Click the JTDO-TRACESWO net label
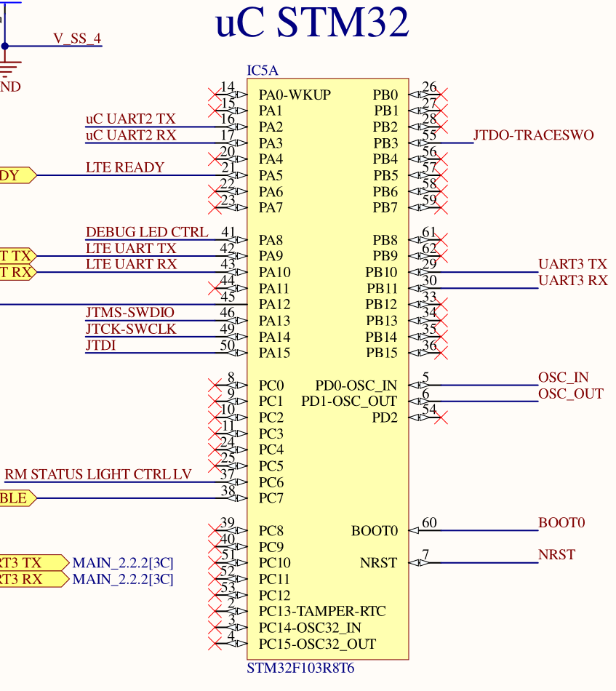616x691 pixels. click(x=534, y=135)
